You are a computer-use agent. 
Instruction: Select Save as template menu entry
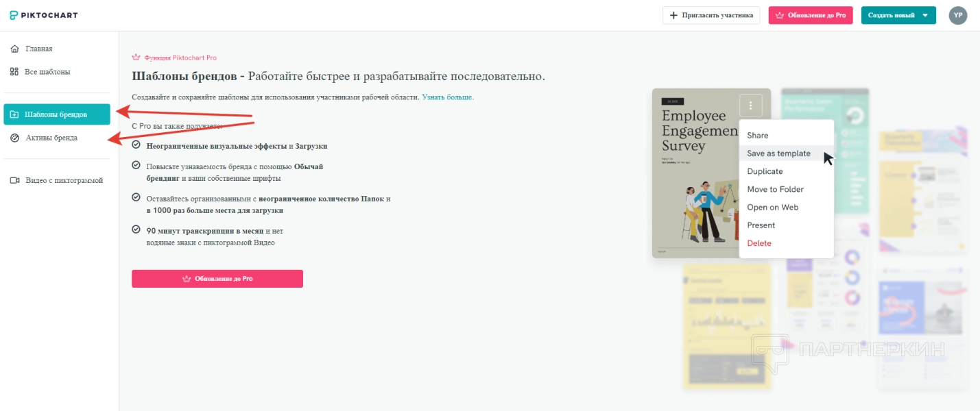(x=778, y=153)
